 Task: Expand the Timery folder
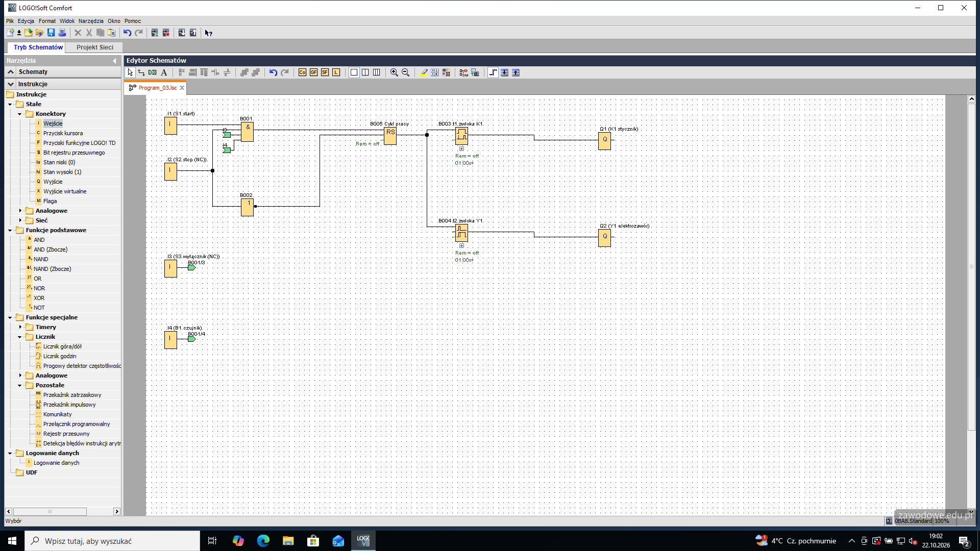(x=20, y=327)
